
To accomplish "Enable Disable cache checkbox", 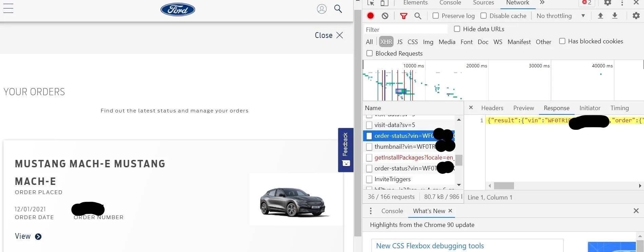I will pyautogui.click(x=484, y=16).
